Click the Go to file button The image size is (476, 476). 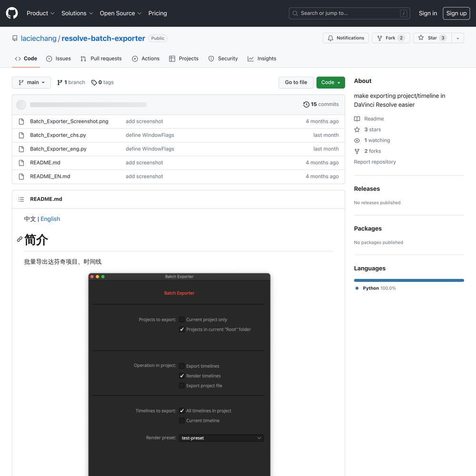296,82
